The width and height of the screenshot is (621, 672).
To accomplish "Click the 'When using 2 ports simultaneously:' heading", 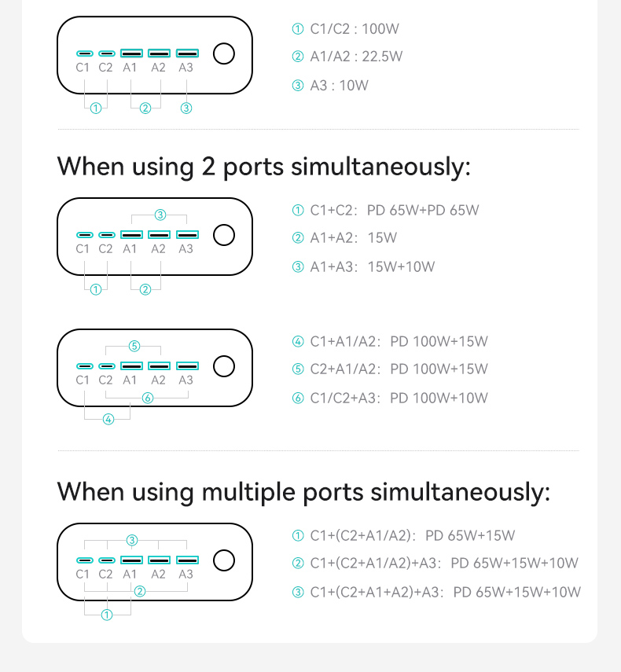I will click(263, 167).
